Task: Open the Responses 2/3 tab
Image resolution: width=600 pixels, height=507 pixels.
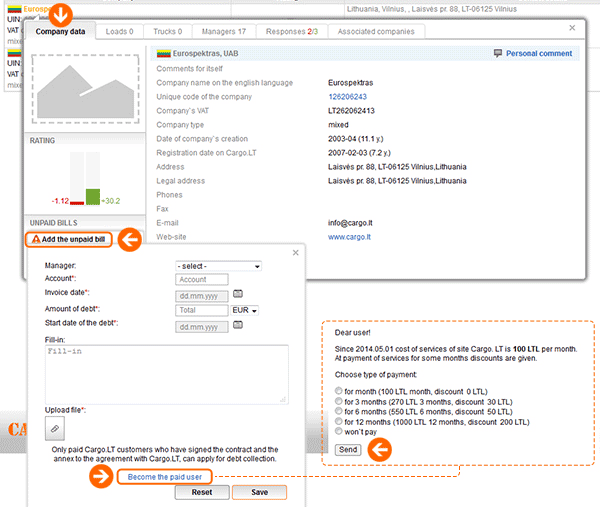Action: pyautogui.click(x=294, y=32)
